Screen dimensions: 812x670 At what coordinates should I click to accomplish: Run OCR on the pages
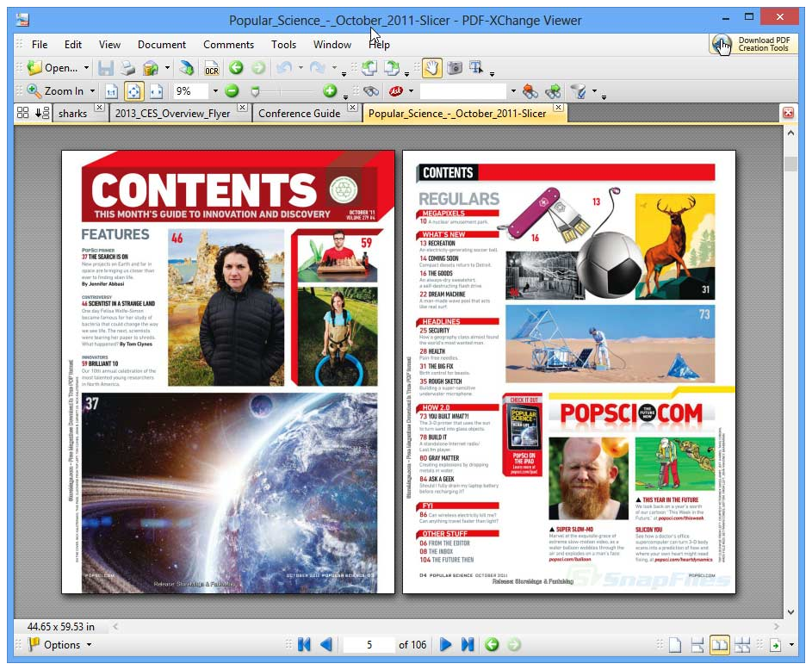tap(212, 68)
